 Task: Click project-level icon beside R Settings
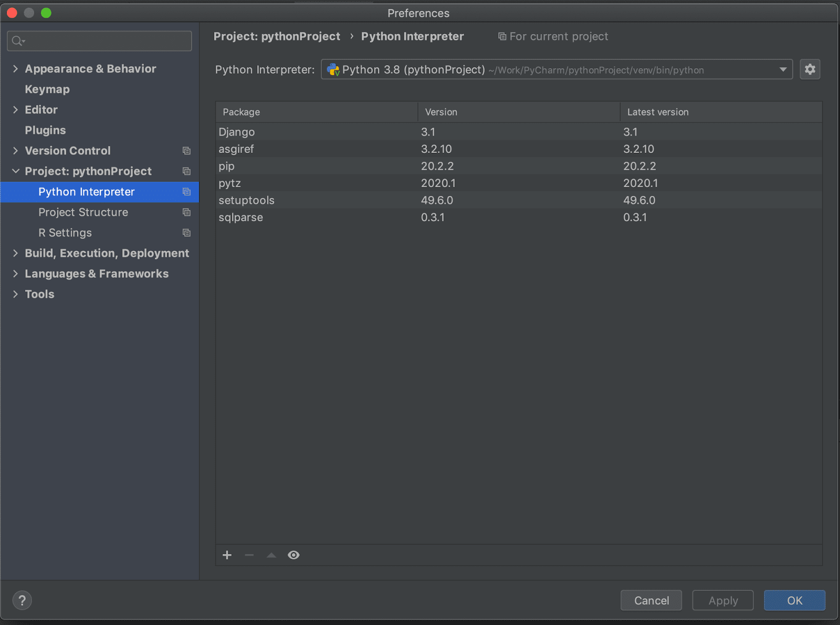pos(186,233)
